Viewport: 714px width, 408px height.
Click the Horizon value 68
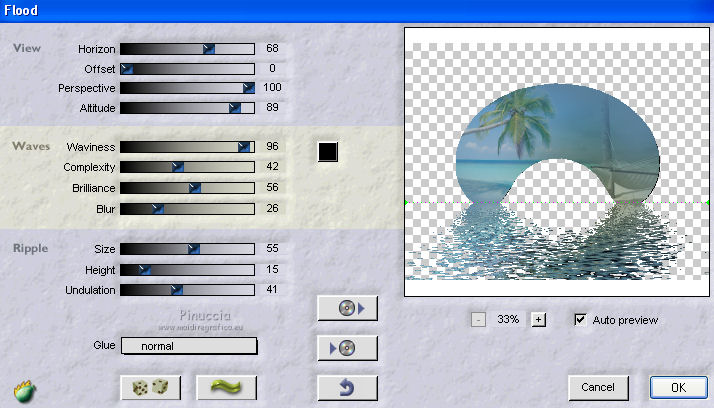(272, 48)
